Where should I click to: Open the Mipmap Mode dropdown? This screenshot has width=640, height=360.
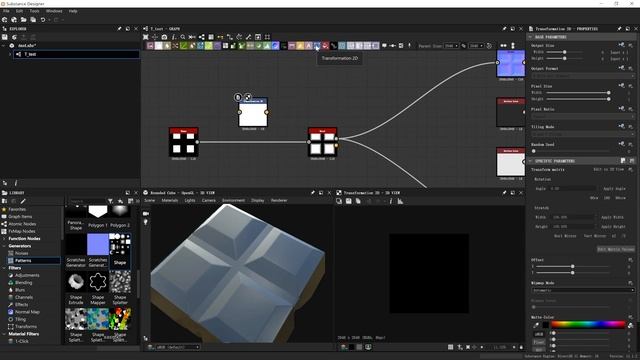point(582,290)
